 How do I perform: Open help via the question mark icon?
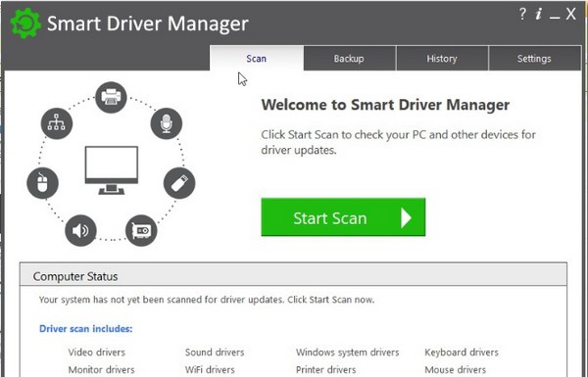tap(522, 15)
